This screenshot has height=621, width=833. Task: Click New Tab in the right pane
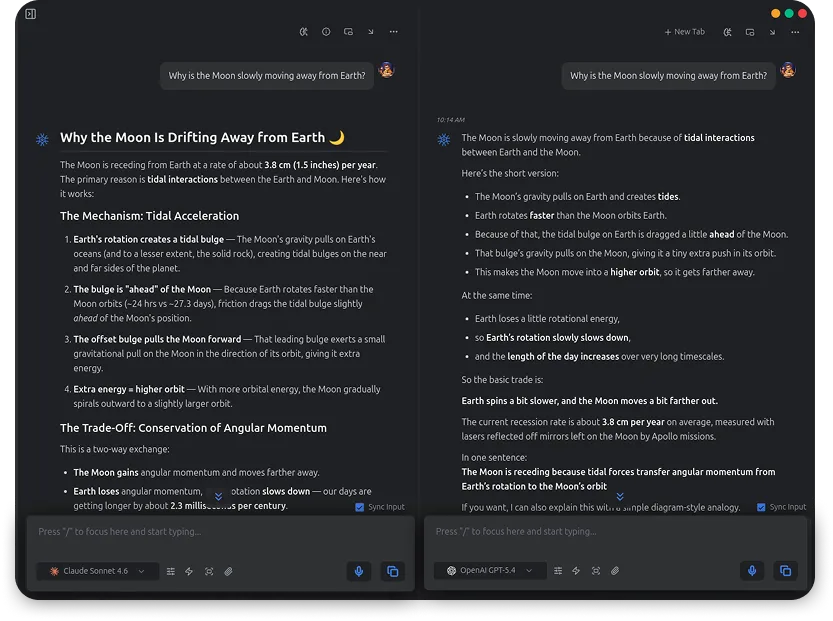(684, 32)
